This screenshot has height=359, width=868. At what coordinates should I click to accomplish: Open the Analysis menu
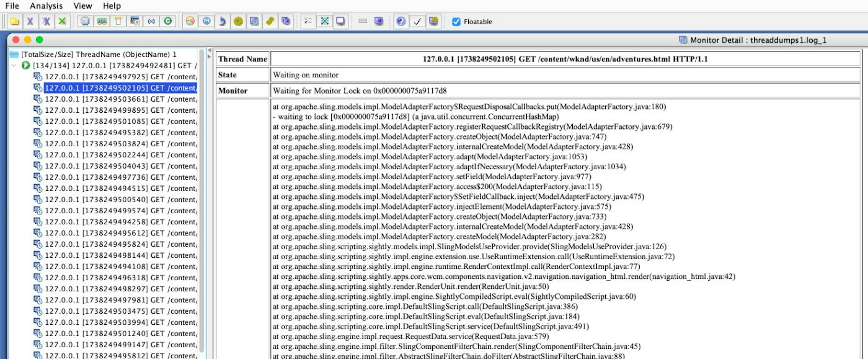coord(46,6)
